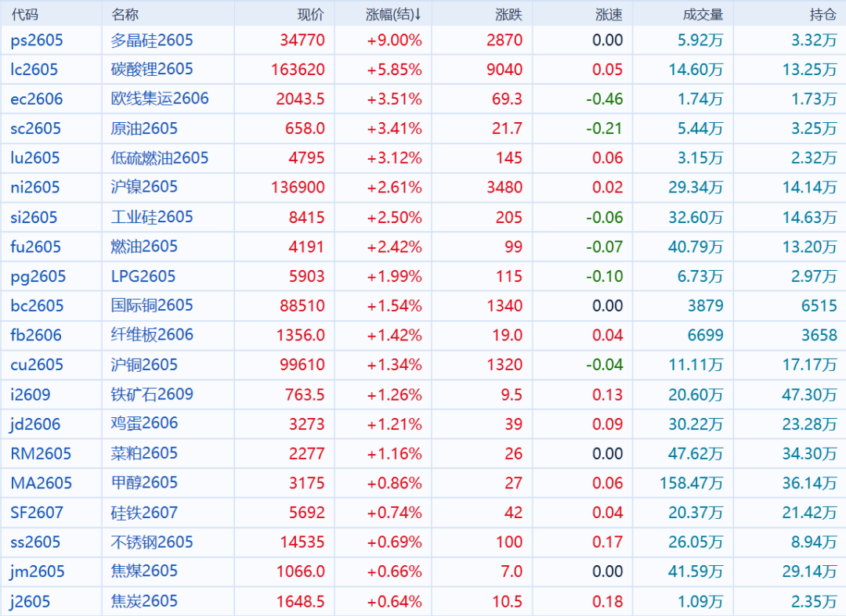The image size is (846, 616).
Task: Open contract code ps2605
Action: coord(37,40)
